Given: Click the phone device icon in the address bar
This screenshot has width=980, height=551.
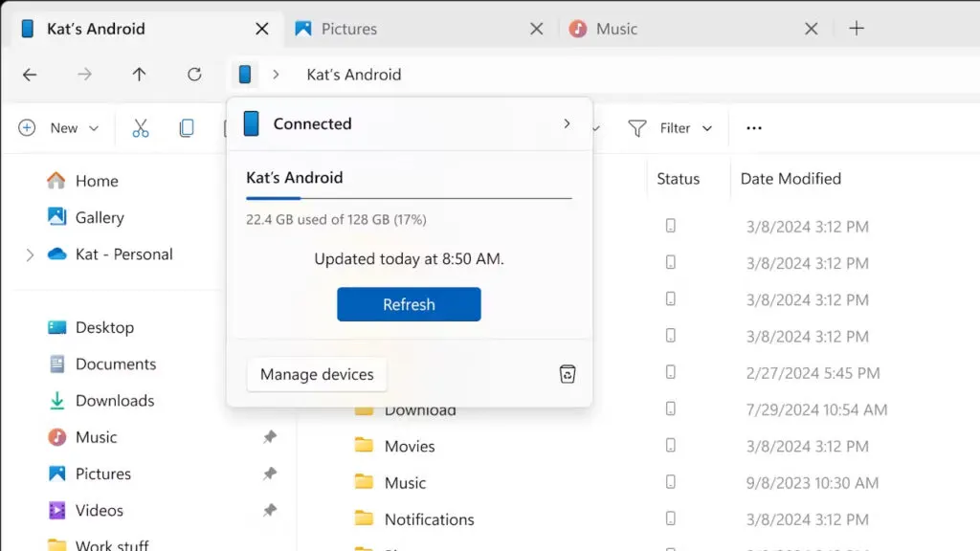Looking at the screenshot, I should pos(245,74).
